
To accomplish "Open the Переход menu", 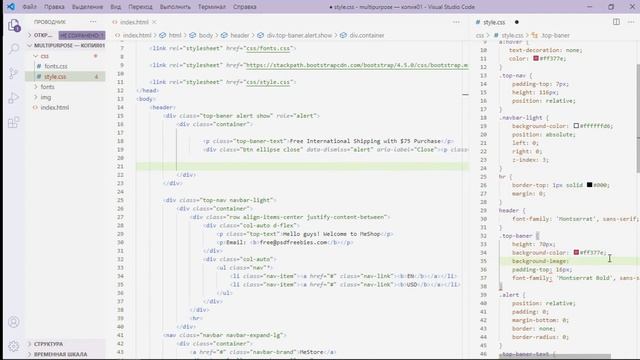I will click(x=140, y=7).
